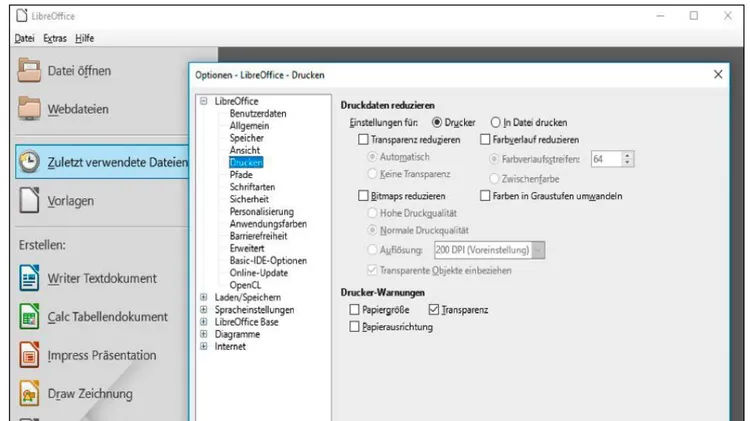Select Online-Update in the options tree
The image size is (750, 421).
[258, 273]
